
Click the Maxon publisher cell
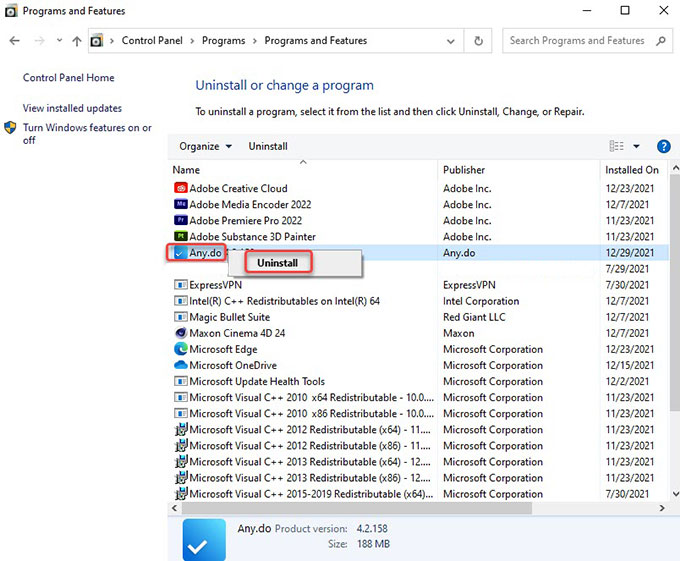(458, 333)
